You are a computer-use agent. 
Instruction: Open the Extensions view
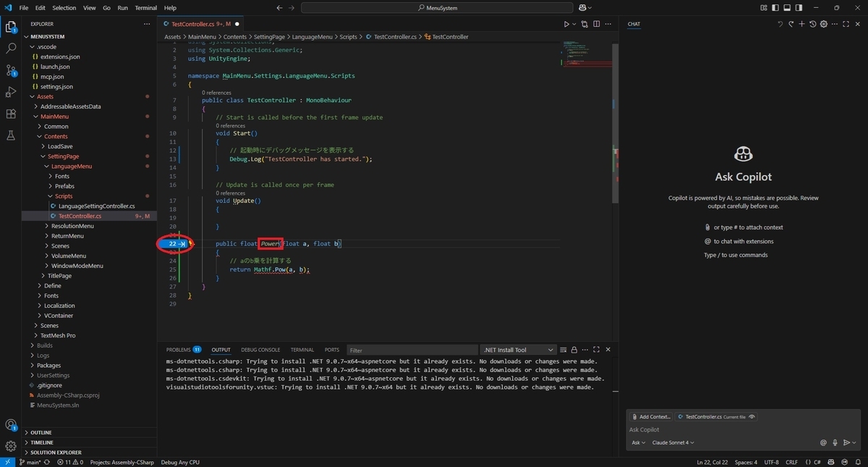[x=11, y=114]
